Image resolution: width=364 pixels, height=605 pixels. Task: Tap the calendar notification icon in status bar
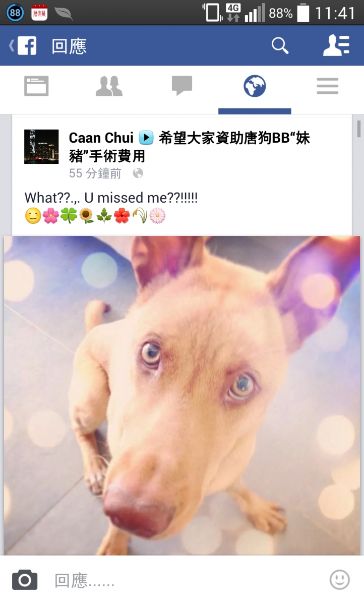(39, 13)
